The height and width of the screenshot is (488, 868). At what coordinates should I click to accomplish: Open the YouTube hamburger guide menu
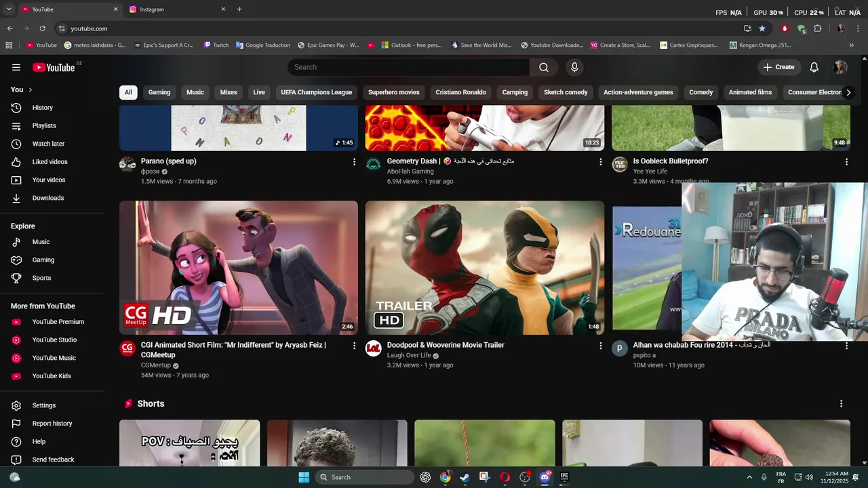click(x=16, y=67)
